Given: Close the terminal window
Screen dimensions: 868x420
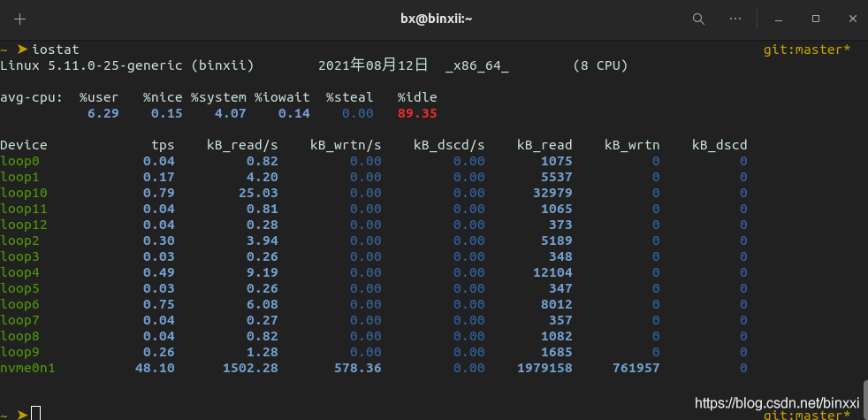Looking at the screenshot, I should [852, 19].
